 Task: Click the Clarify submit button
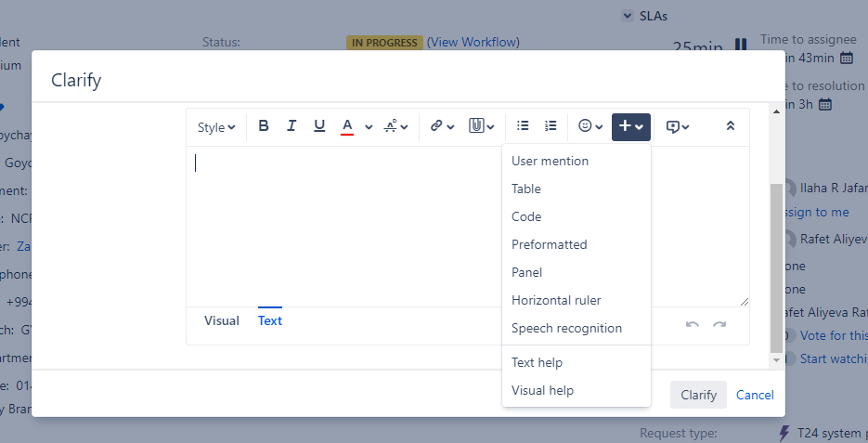[x=698, y=395]
